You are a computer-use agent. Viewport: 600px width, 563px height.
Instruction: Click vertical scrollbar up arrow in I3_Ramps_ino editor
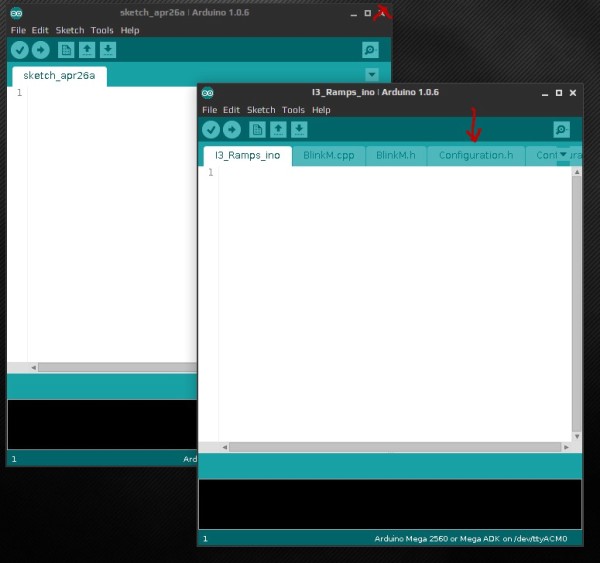577,173
